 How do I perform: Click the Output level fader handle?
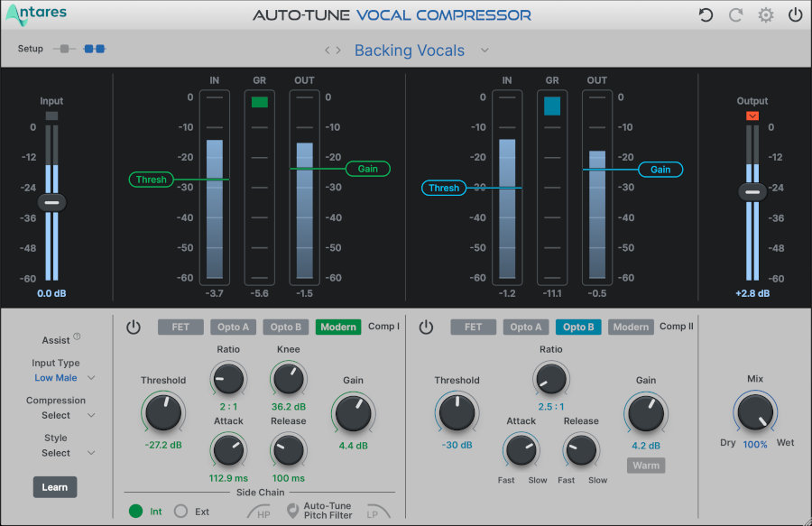pyautogui.click(x=752, y=191)
